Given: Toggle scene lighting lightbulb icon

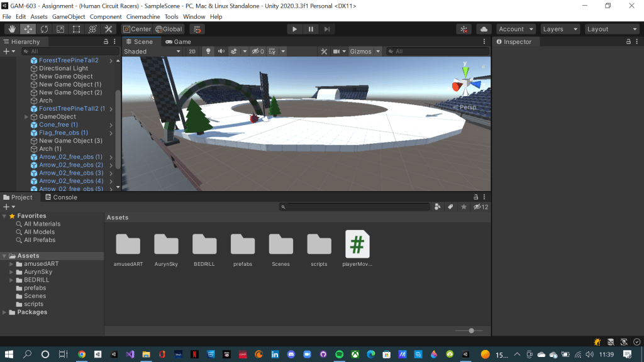Looking at the screenshot, I should point(209,52).
